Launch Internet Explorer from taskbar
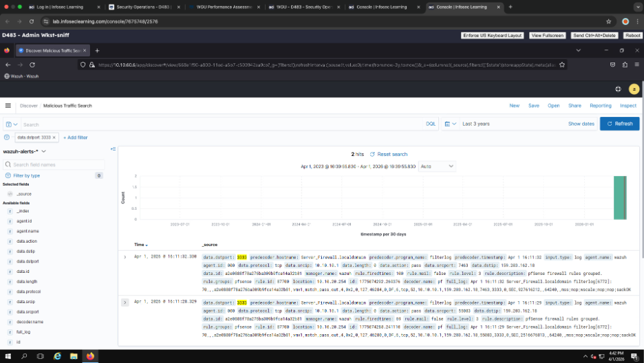 pos(57,356)
